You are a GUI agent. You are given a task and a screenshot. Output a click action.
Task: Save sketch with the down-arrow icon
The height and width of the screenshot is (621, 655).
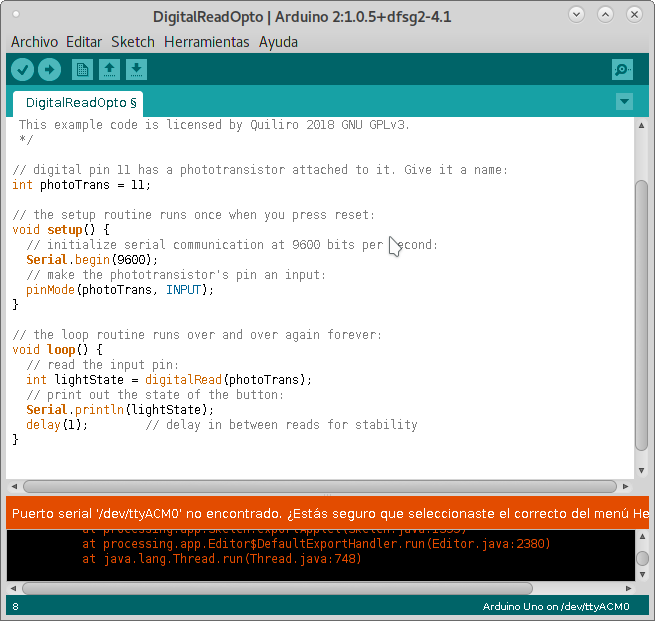(x=136, y=69)
